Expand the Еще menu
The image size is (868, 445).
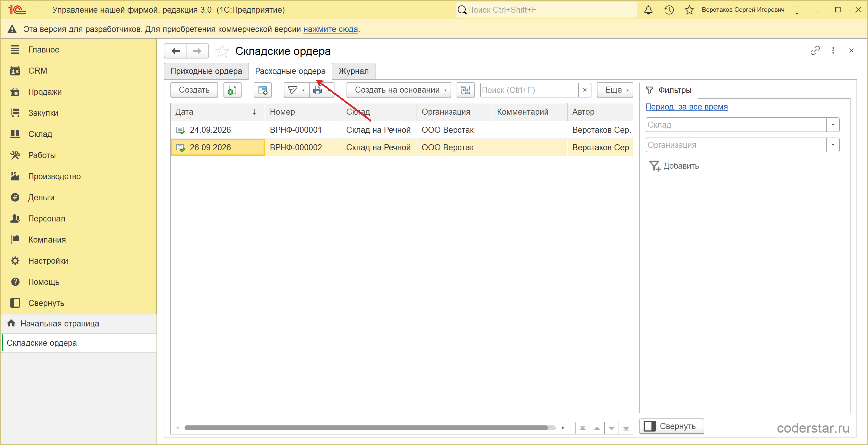pyautogui.click(x=615, y=90)
